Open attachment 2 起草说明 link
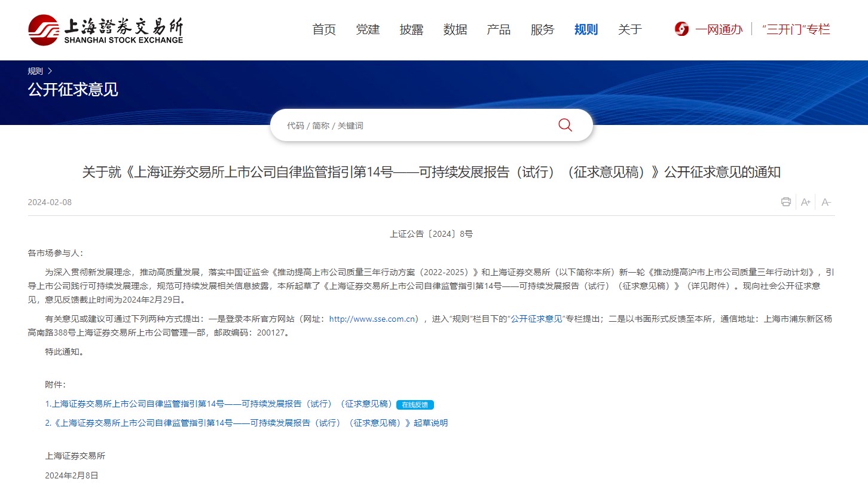The height and width of the screenshot is (488, 868). [x=246, y=423]
